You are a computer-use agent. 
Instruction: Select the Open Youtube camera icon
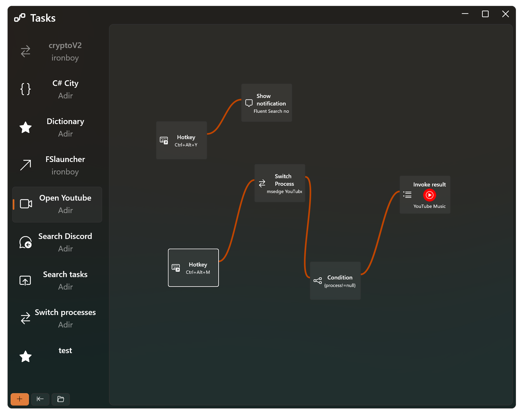click(25, 204)
